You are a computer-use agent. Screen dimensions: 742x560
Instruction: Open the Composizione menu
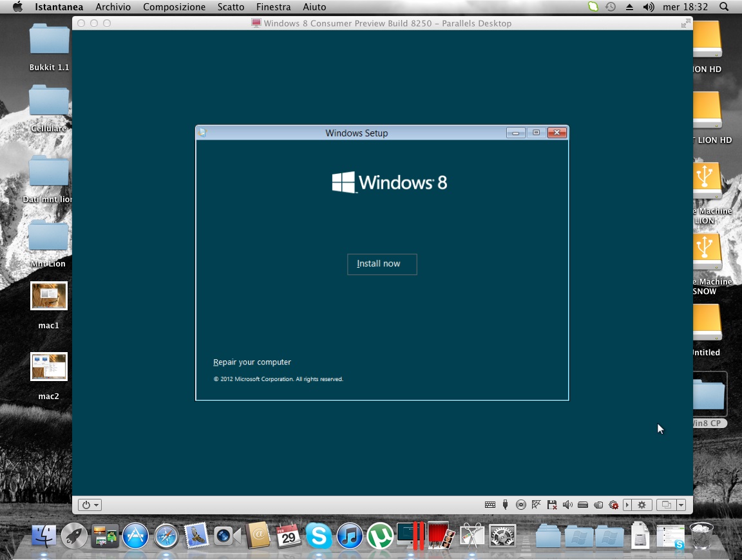(x=174, y=7)
